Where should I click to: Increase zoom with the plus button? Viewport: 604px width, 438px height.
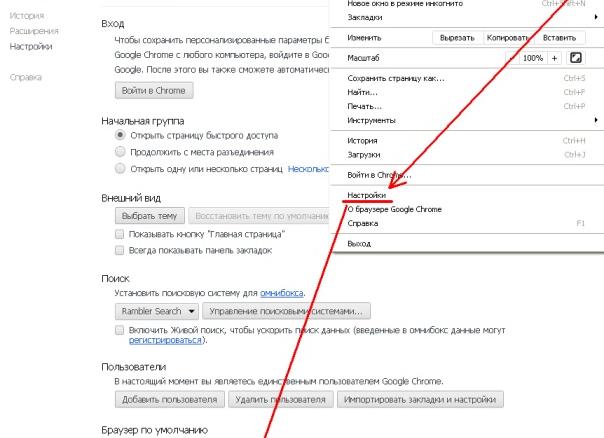coord(554,58)
